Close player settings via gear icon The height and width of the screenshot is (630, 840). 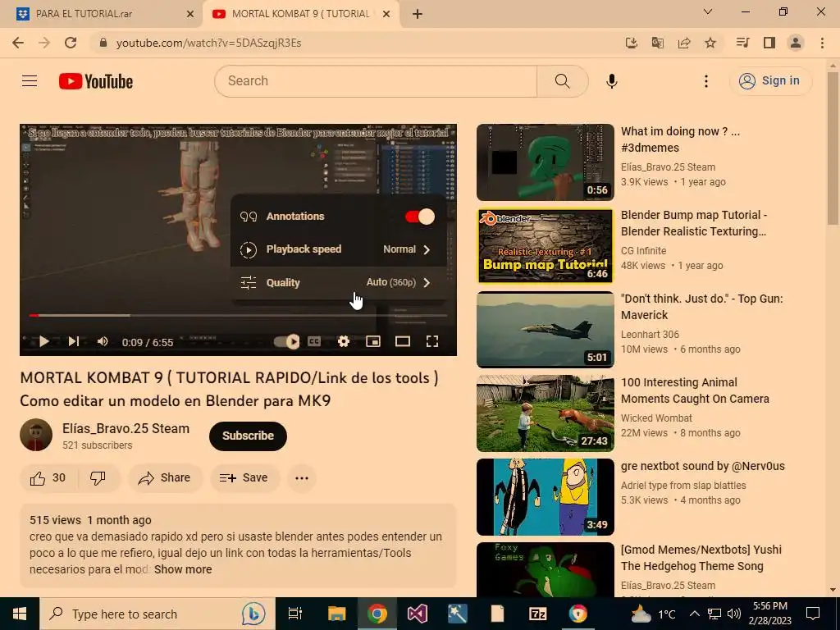(x=344, y=341)
